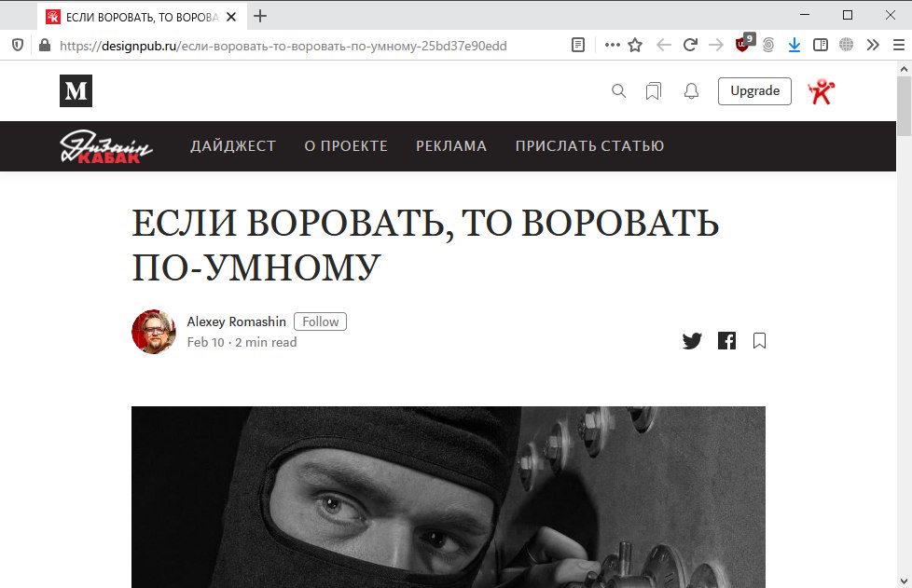Click the uBlock Origin extension icon

[x=742, y=44]
